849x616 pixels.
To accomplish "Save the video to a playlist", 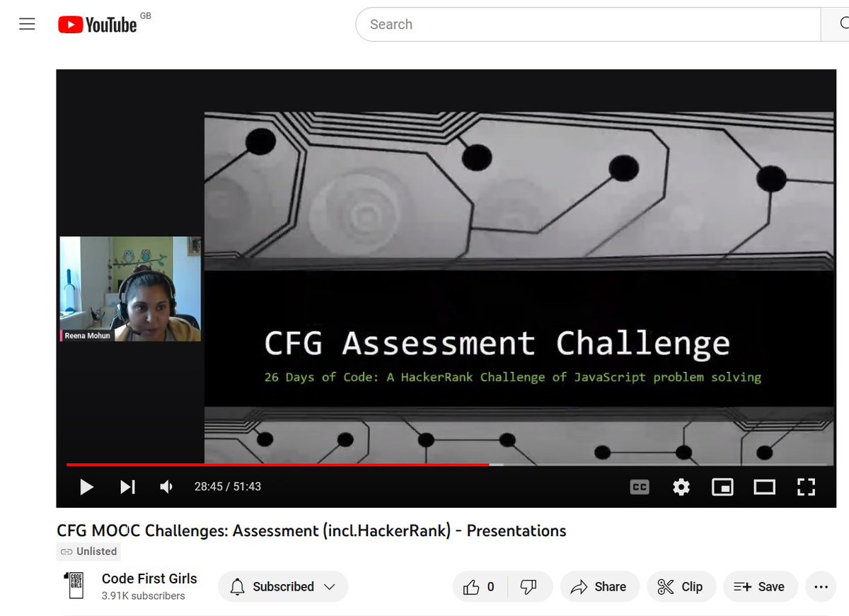I will (x=761, y=586).
